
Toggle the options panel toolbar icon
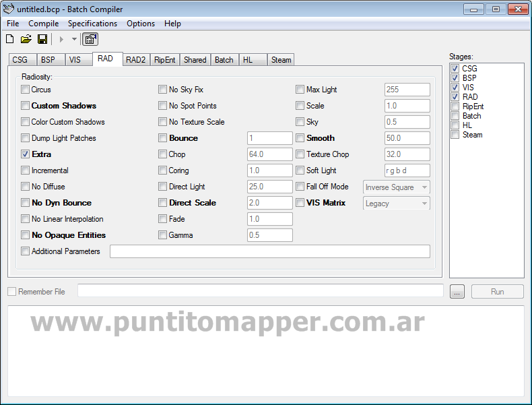click(90, 39)
